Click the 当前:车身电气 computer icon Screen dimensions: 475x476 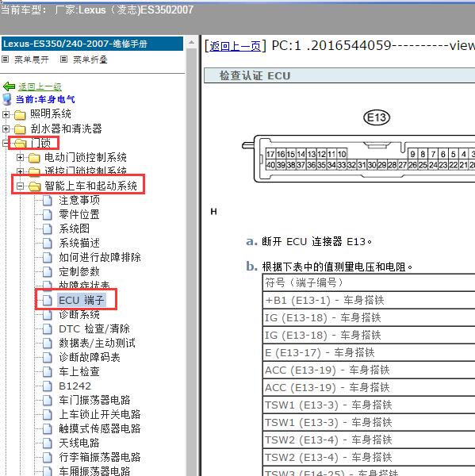click(x=6, y=99)
